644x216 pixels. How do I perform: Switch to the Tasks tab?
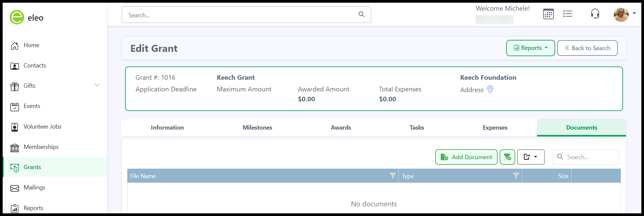[416, 128]
